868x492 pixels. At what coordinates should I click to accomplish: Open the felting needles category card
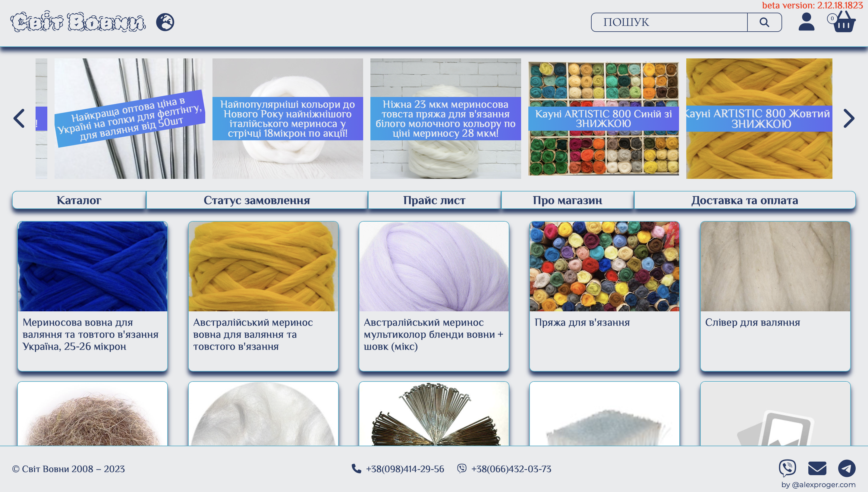click(x=434, y=414)
